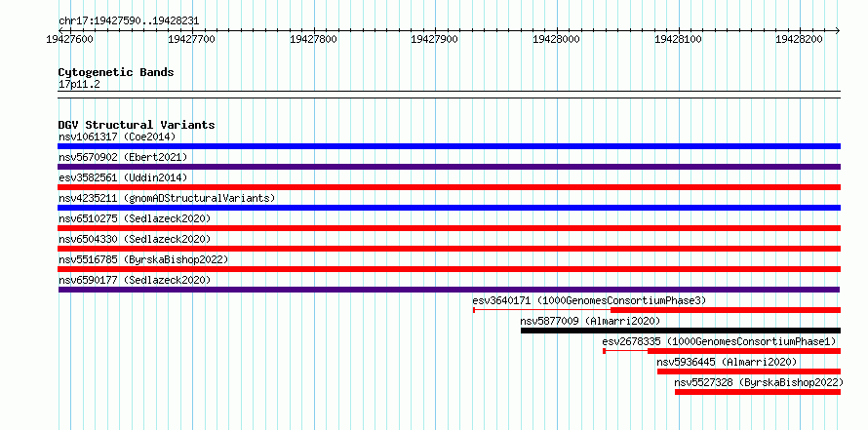Click ruler position 19428000
868x430 pixels.
click(x=556, y=39)
